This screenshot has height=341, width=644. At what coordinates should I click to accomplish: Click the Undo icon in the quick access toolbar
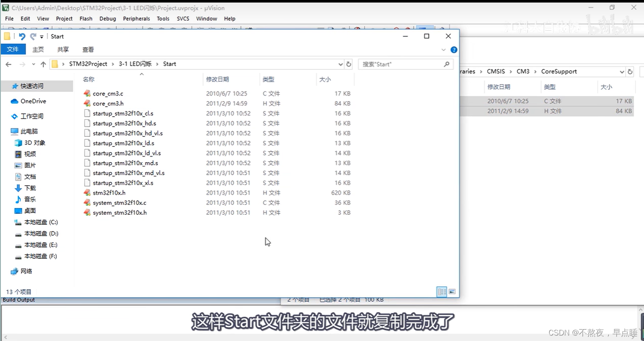(x=22, y=36)
